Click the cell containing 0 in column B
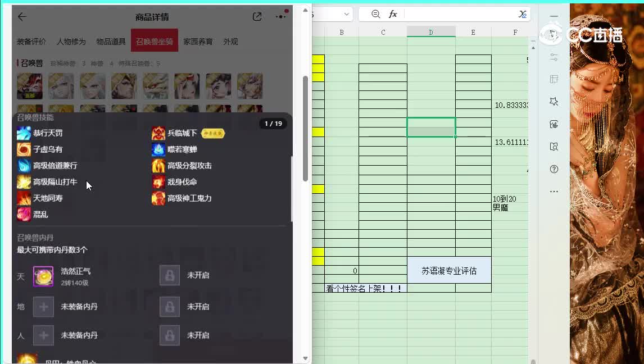The width and height of the screenshot is (644, 364). pyautogui.click(x=342, y=270)
